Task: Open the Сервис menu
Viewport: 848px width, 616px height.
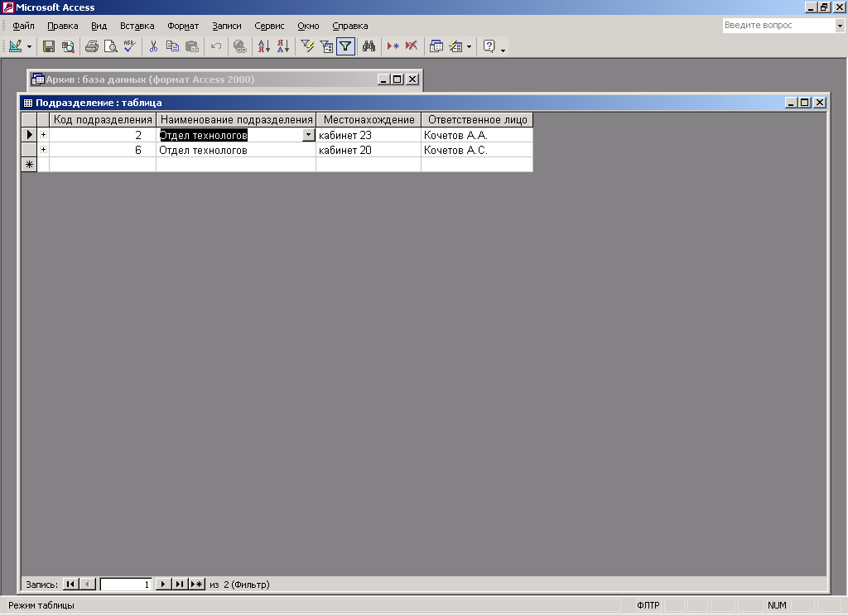Action: pos(269,26)
